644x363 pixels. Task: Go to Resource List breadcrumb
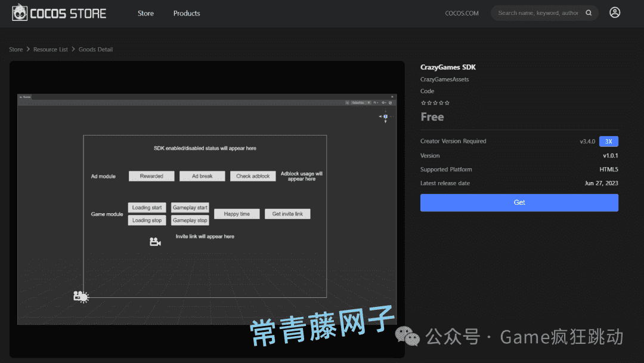coord(51,50)
